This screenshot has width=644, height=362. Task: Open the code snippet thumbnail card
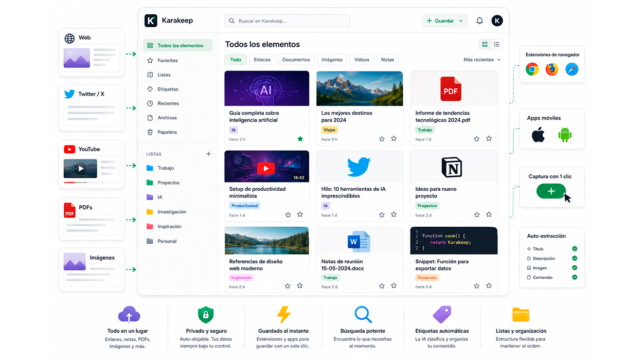coord(454,241)
